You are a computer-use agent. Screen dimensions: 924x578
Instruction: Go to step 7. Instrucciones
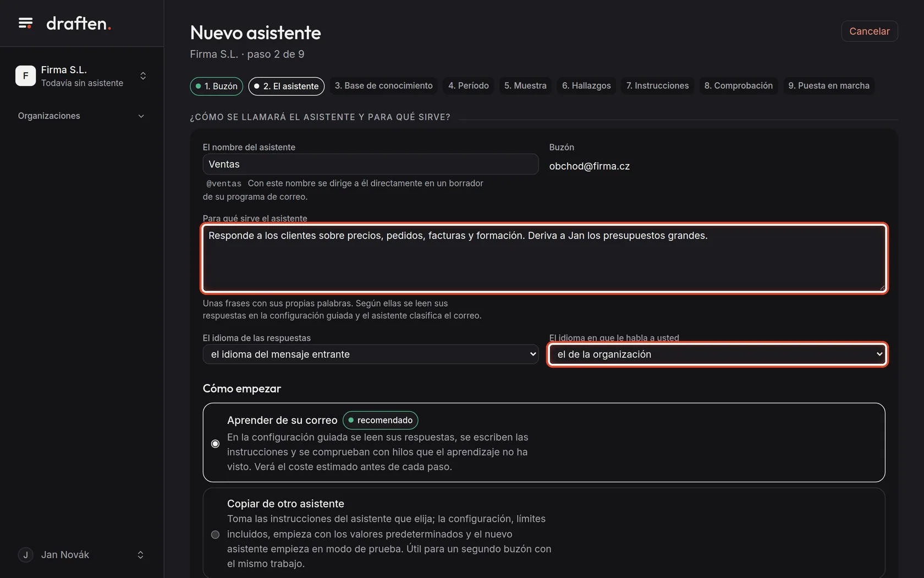tap(657, 86)
